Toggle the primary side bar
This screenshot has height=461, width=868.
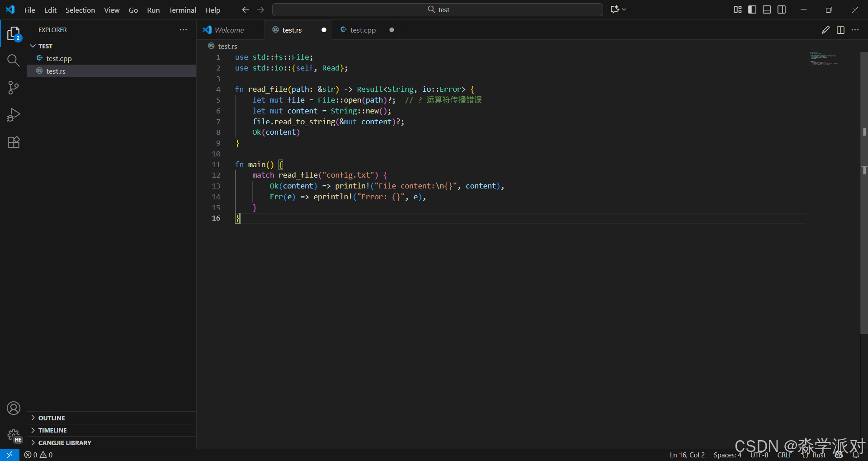752,9
